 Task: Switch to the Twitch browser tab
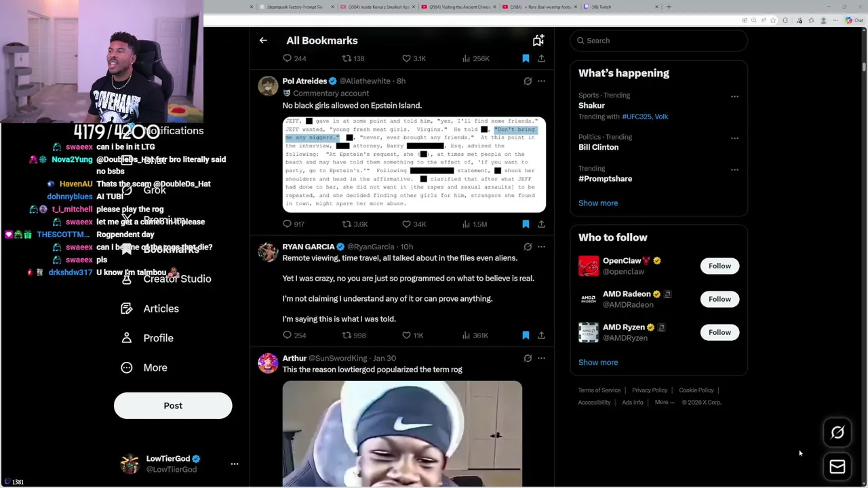pos(620,7)
